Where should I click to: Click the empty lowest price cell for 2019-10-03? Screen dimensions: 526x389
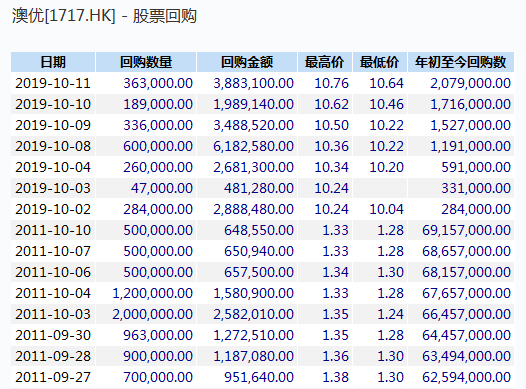coord(380,188)
